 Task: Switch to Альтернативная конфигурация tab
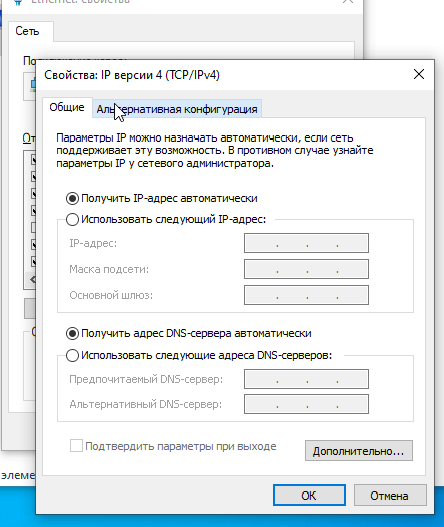click(177, 109)
